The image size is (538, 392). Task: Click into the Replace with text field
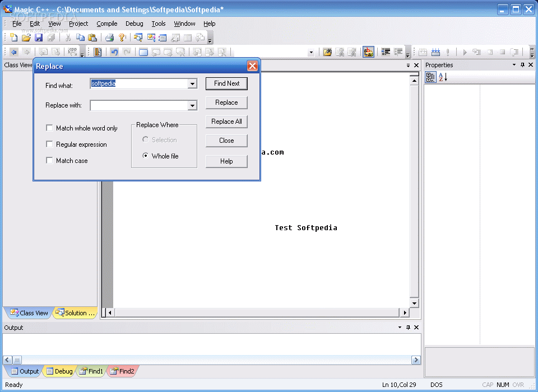click(139, 106)
